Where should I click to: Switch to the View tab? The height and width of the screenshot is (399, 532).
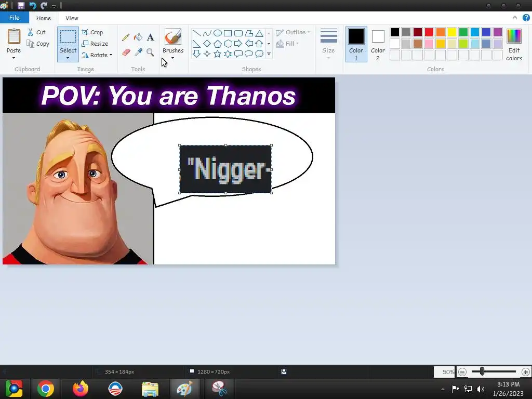[x=72, y=18]
